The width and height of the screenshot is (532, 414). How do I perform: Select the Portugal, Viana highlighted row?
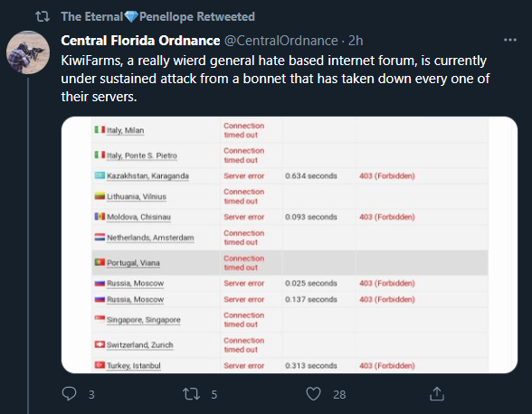point(290,263)
